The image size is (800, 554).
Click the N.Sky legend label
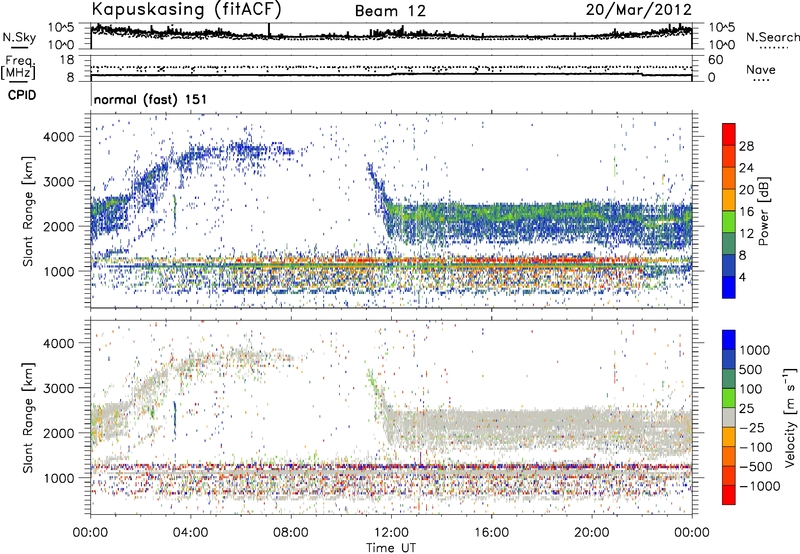pos(19,37)
